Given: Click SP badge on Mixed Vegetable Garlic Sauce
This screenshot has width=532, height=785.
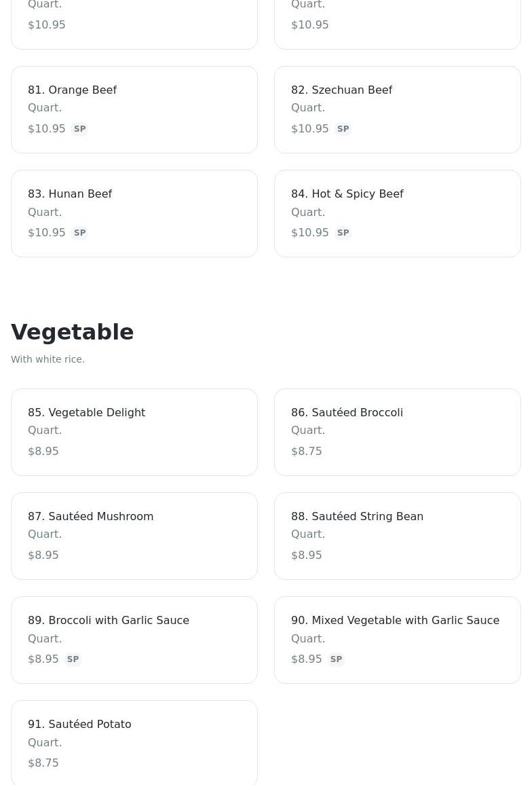Looking at the screenshot, I should point(336,659).
